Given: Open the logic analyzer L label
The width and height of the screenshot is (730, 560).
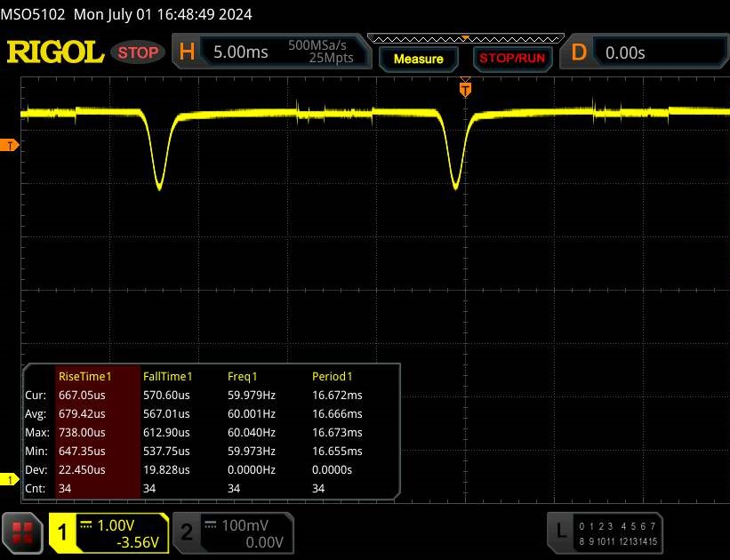Looking at the screenshot, I should [x=561, y=532].
